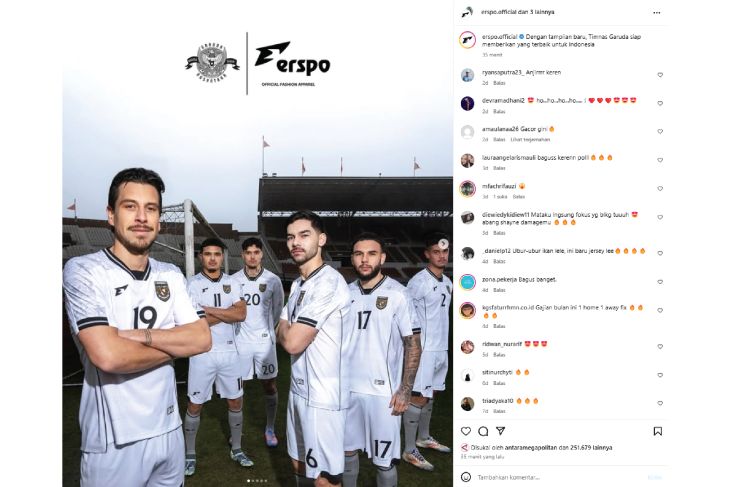The width and height of the screenshot is (730, 487).
Task: Click Lihat terjemahan under amaulanaa26's comment
Action: pos(530,140)
